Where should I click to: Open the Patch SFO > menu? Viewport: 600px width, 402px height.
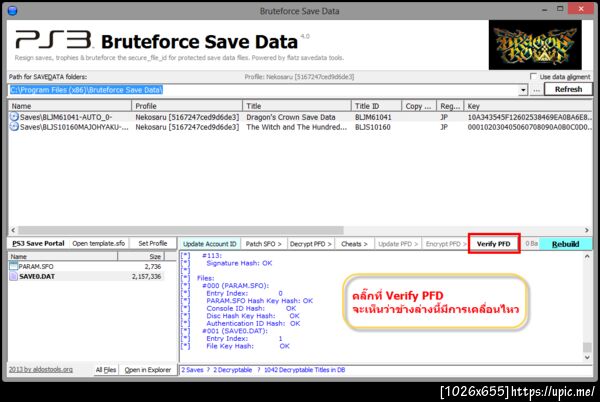[263, 244]
